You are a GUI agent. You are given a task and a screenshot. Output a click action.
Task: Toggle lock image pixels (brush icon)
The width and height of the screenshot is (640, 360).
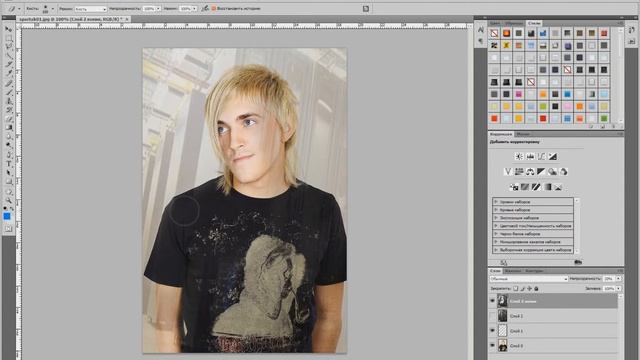coord(522,288)
